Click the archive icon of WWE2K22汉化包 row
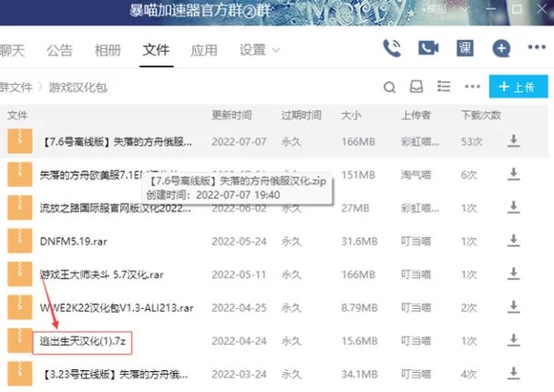 point(20,307)
